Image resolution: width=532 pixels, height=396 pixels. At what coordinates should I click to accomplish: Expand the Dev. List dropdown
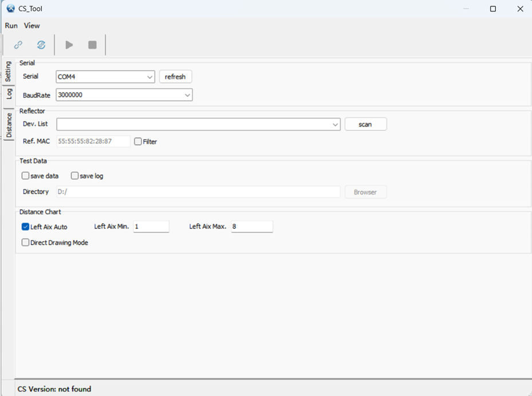[x=336, y=124]
